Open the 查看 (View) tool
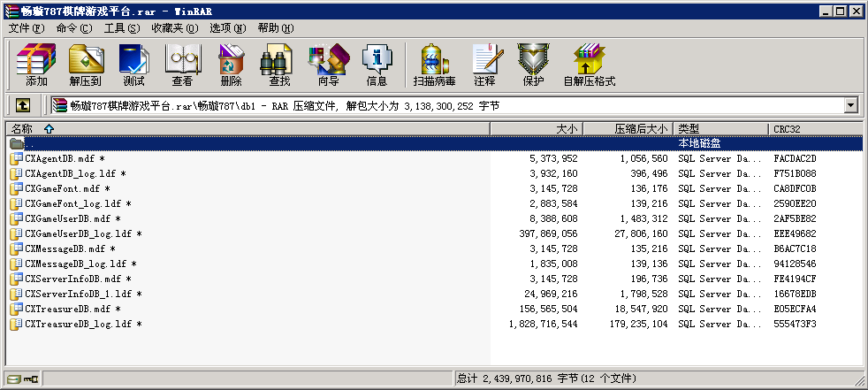The width and height of the screenshot is (868, 390). coord(182,65)
